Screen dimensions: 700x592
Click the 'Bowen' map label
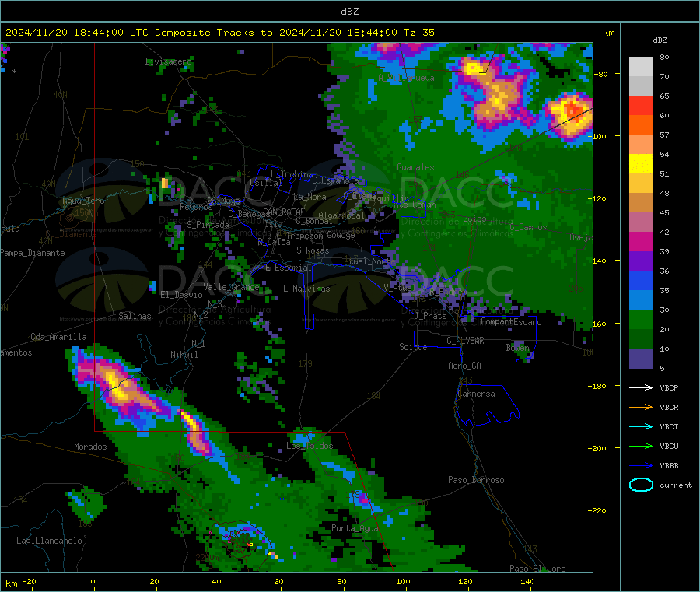pos(517,348)
